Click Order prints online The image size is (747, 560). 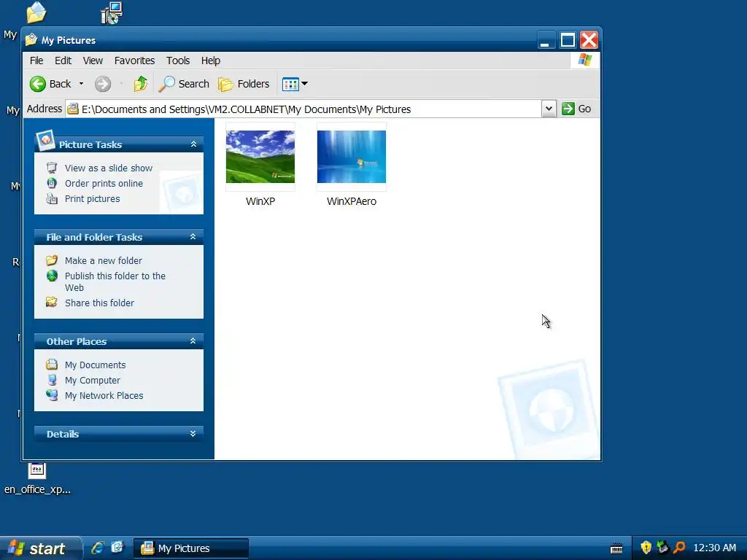coord(104,183)
